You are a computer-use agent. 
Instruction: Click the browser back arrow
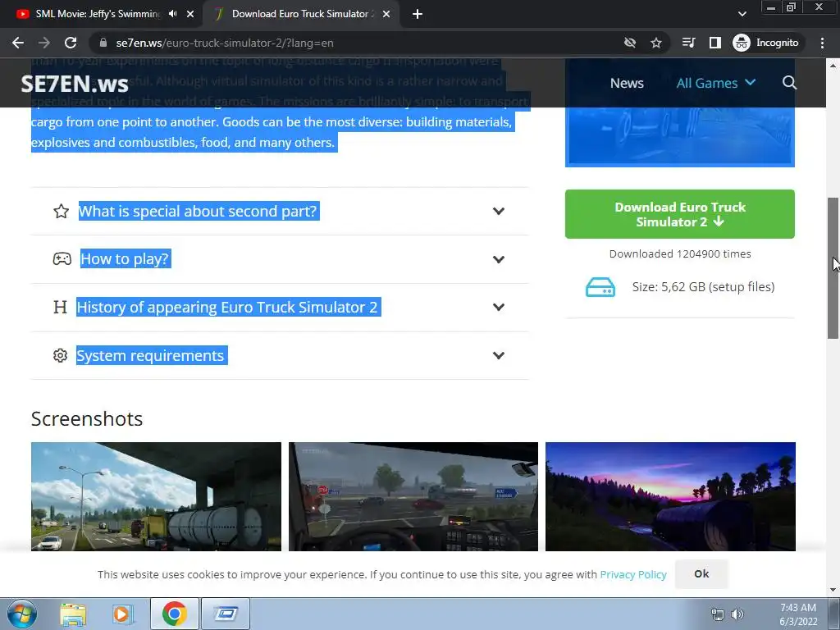(18, 43)
